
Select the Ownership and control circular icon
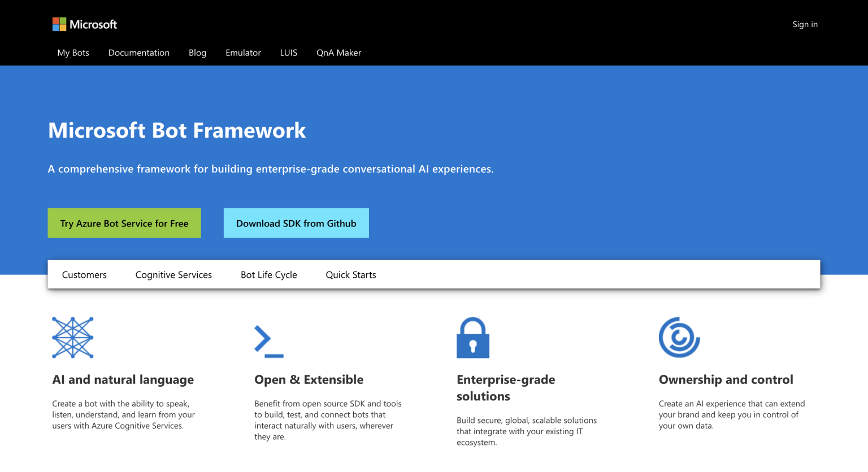click(679, 337)
